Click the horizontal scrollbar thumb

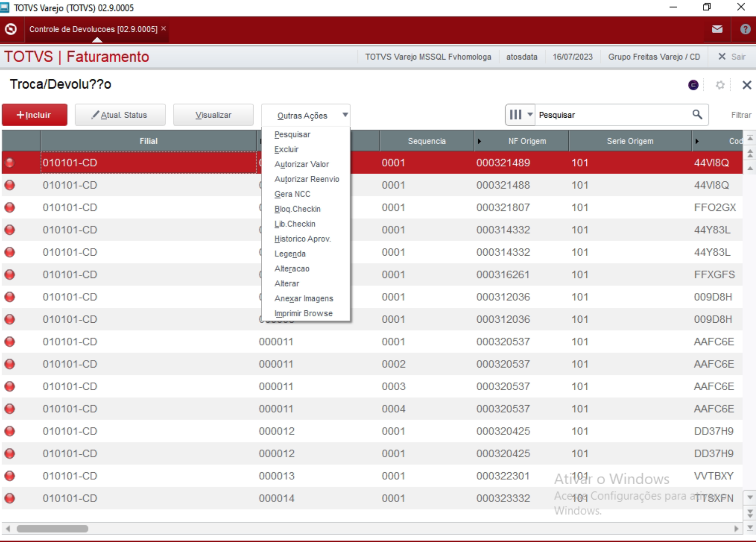tap(52, 529)
